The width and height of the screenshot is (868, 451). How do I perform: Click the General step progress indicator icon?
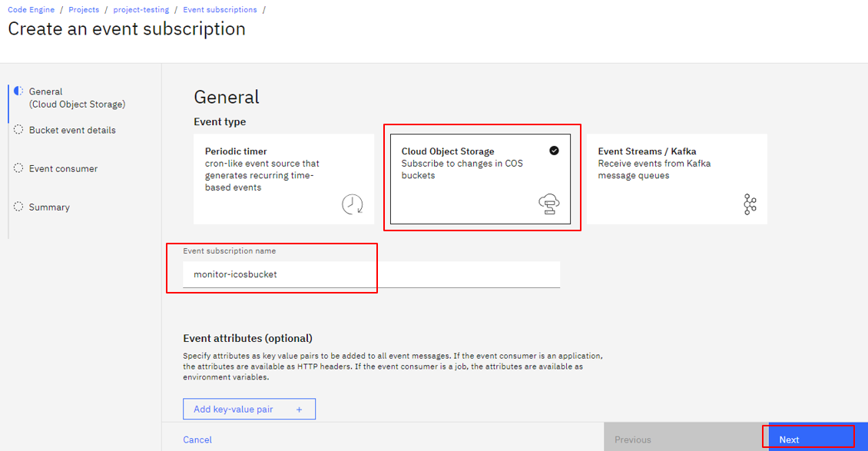coord(18,91)
